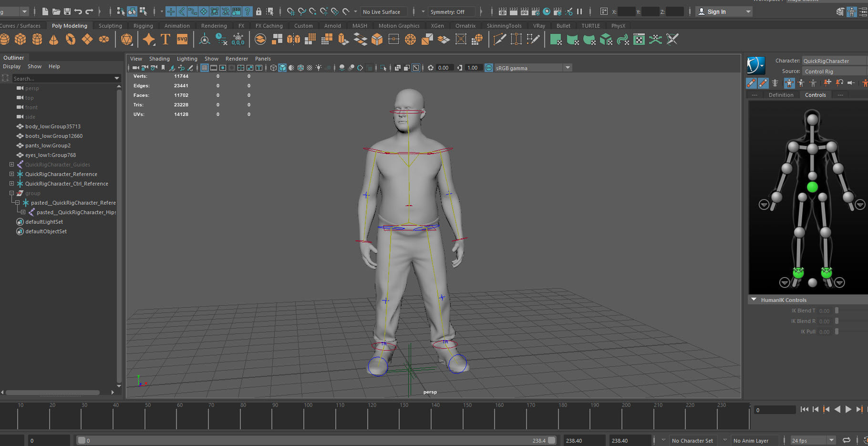
Task: Expand the QuickRigCharacter_Ctrl_Reference node
Action: click(11, 184)
